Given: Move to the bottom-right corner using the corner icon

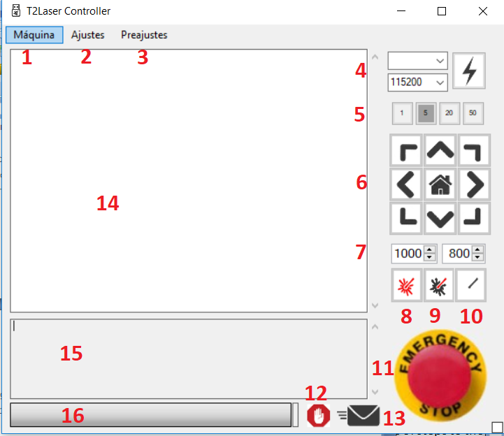Looking at the screenshot, I should click(474, 218).
